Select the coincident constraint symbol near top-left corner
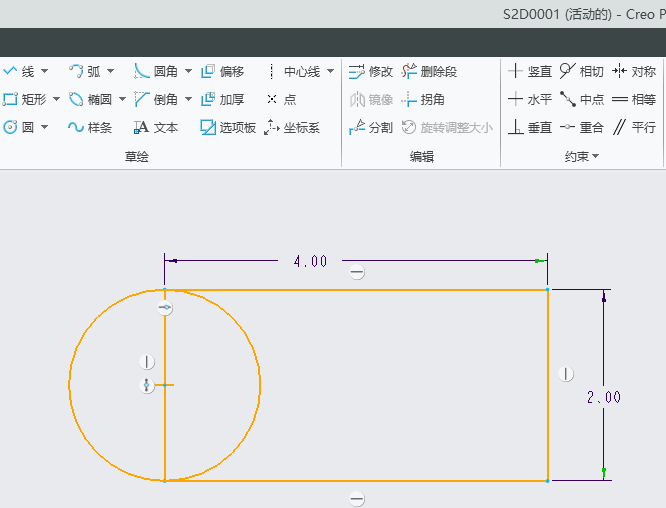This screenshot has height=508, width=666. pyautogui.click(x=165, y=308)
